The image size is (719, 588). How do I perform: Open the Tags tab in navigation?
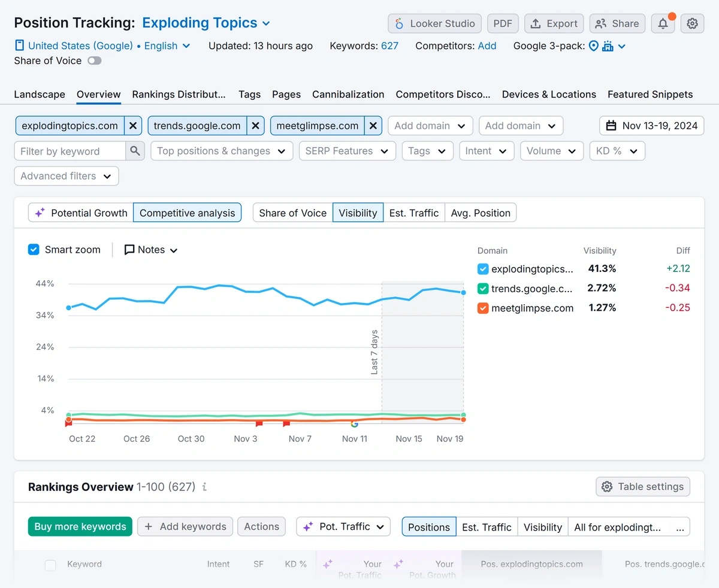click(249, 94)
